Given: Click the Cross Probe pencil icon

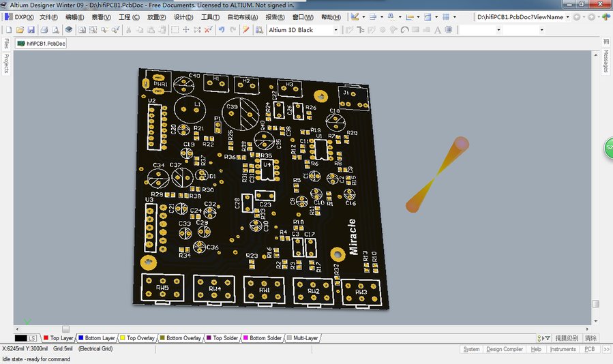Looking at the screenshot, I should (x=246, y=30).
